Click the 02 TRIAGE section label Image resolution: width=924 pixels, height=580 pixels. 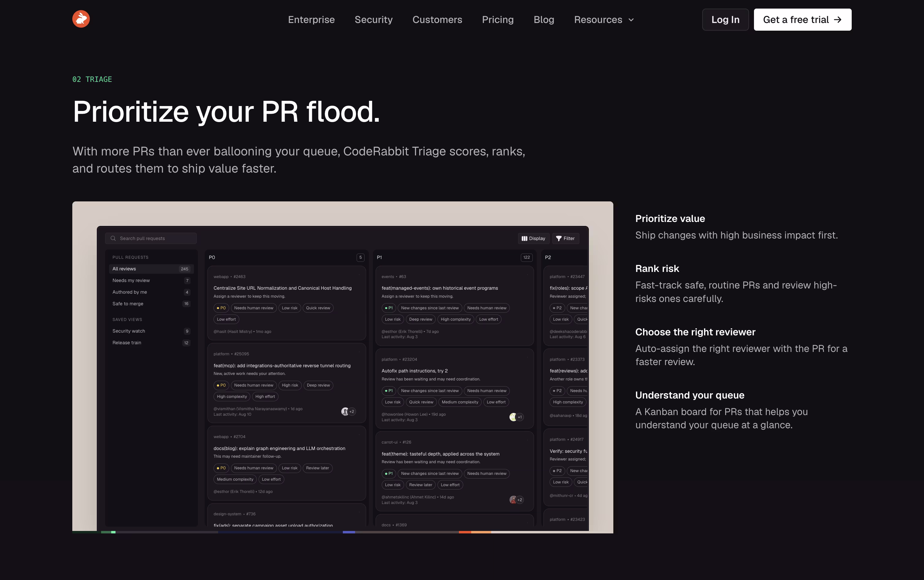pyautogui.click(x=92, y=79)
